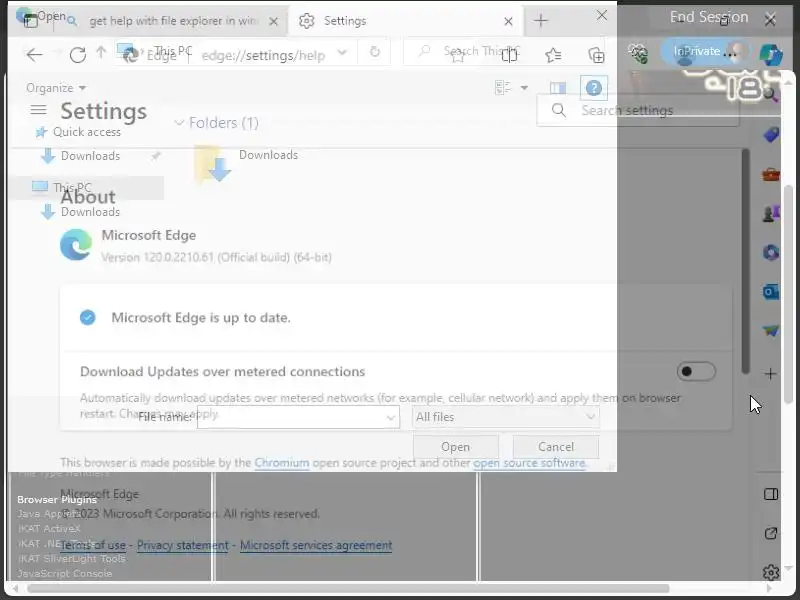Open the dialog help question mark icon
The height and width of the screenshot is (600, 800).
click(x=593, y=88)
